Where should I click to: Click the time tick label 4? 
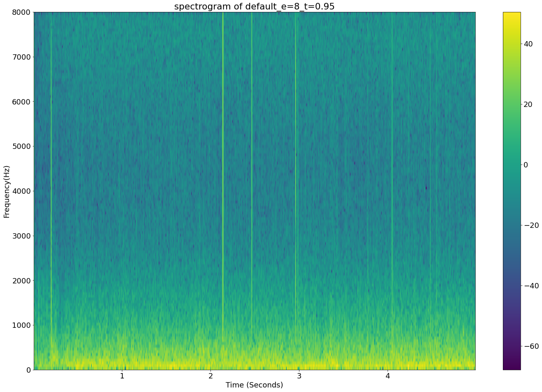pos(388,376)
